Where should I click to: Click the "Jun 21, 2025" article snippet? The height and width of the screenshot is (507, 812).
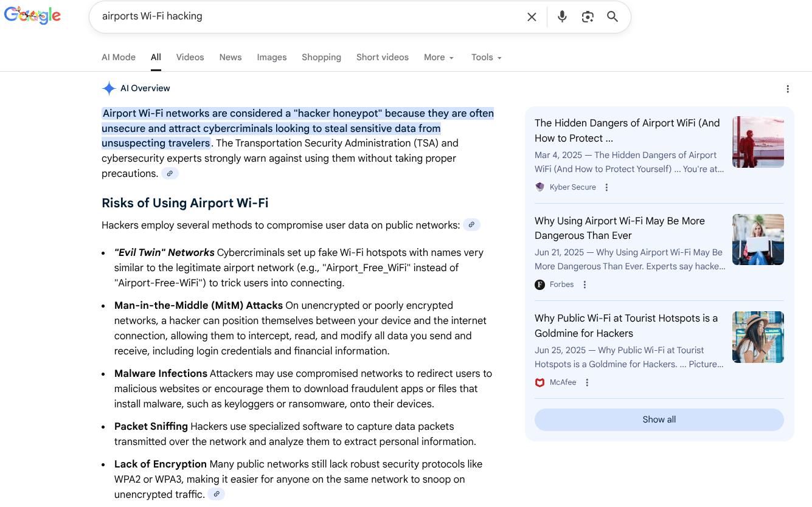click(630, 259)
